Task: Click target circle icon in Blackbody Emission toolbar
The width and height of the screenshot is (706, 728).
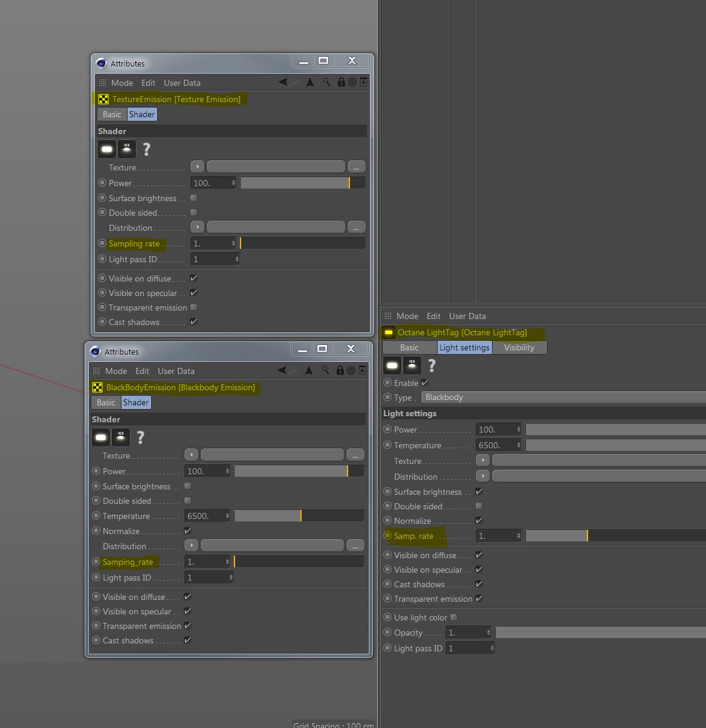Action: point(351,370)
